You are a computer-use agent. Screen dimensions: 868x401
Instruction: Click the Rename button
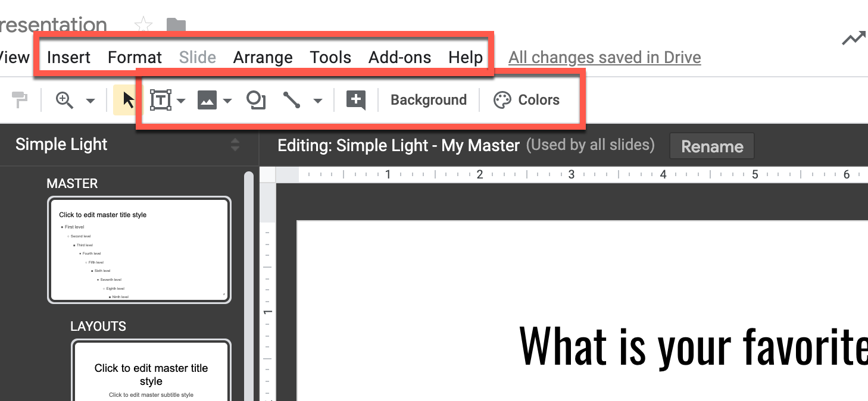711,146
